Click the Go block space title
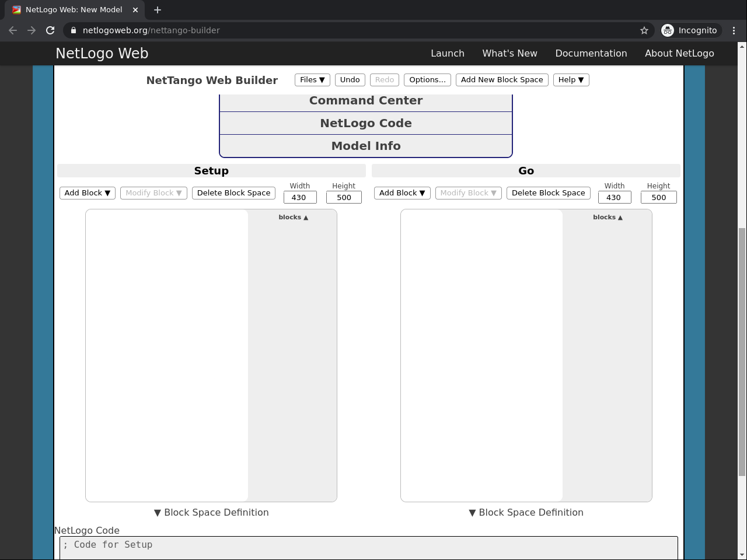747x560 pixels. click(526, 171)
